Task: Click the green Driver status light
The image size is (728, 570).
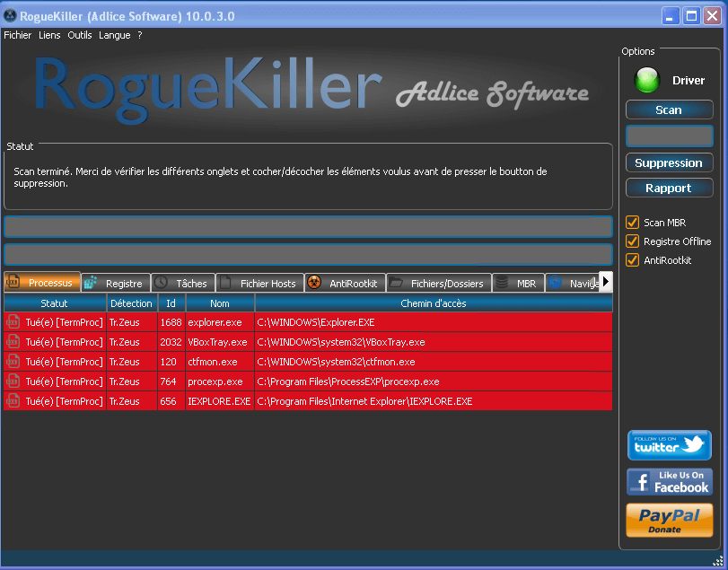Action: (646, 81)
